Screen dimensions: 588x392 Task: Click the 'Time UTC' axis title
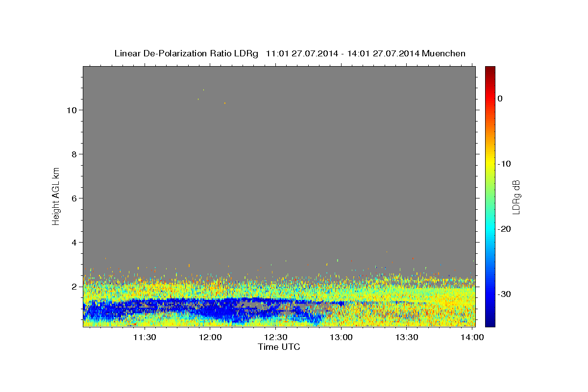pyautogui.click(x=279, y=347)
